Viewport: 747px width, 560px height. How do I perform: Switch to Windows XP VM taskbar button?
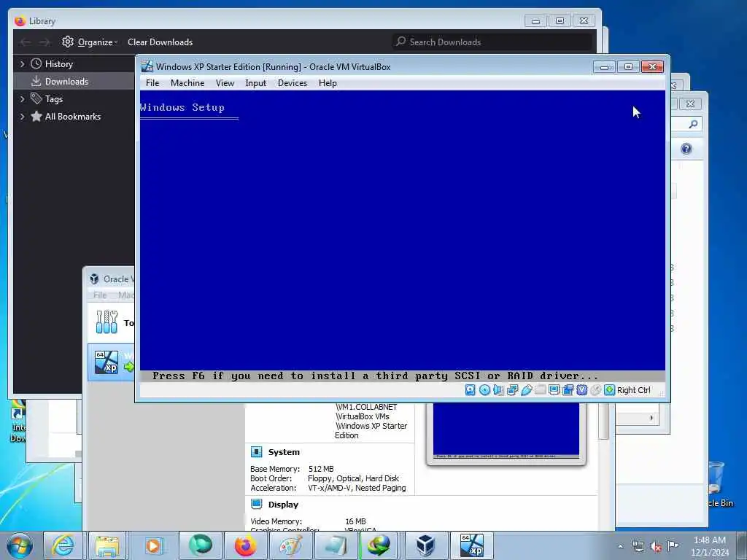(472, 545)
